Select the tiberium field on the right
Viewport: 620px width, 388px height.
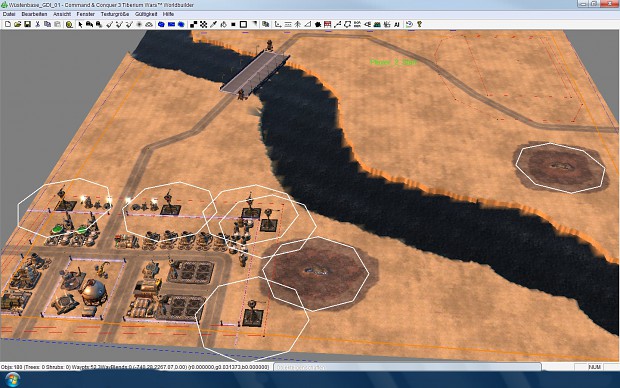561,168
